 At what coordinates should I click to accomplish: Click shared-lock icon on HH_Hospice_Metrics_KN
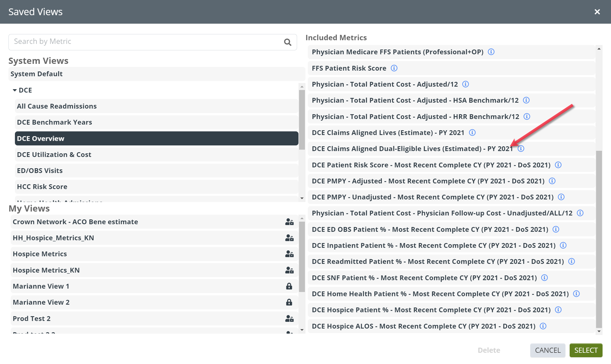(x=289, y=238)
